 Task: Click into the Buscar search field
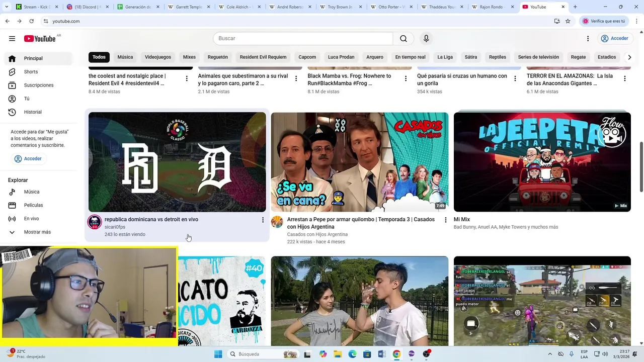click(303, 39)
